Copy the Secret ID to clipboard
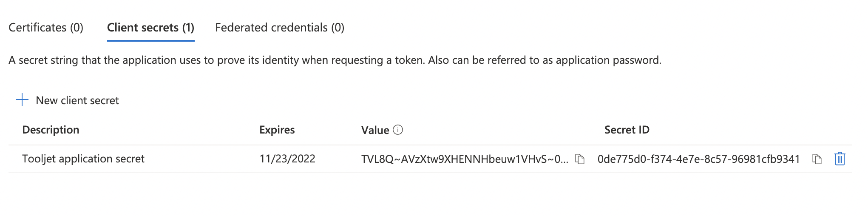 click(817, 159)
